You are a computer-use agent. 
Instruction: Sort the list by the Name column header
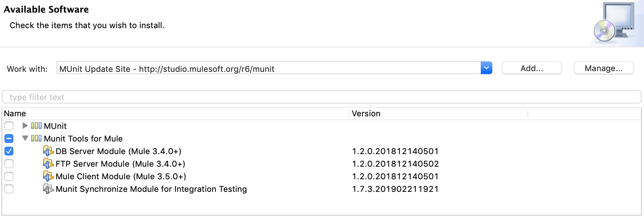coord(15,114)
